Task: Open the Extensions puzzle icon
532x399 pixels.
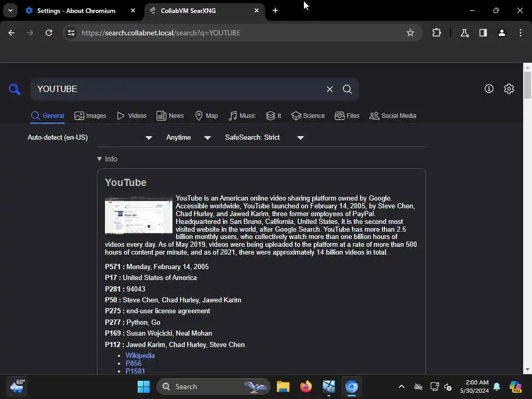Action: coord(436,33)
